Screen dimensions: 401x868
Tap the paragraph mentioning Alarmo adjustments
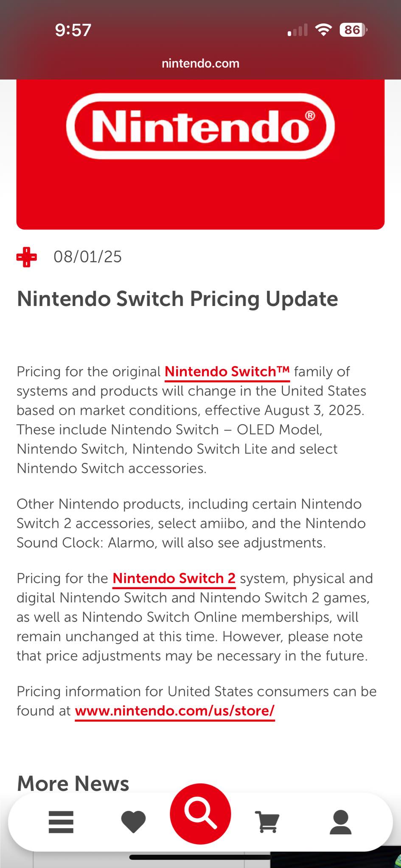click(x=191, y=523)
